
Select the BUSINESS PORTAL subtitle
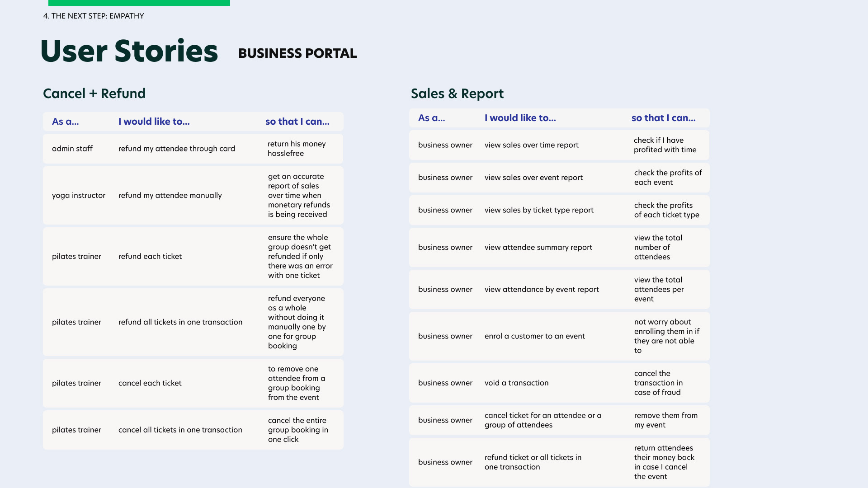[297, 53]
